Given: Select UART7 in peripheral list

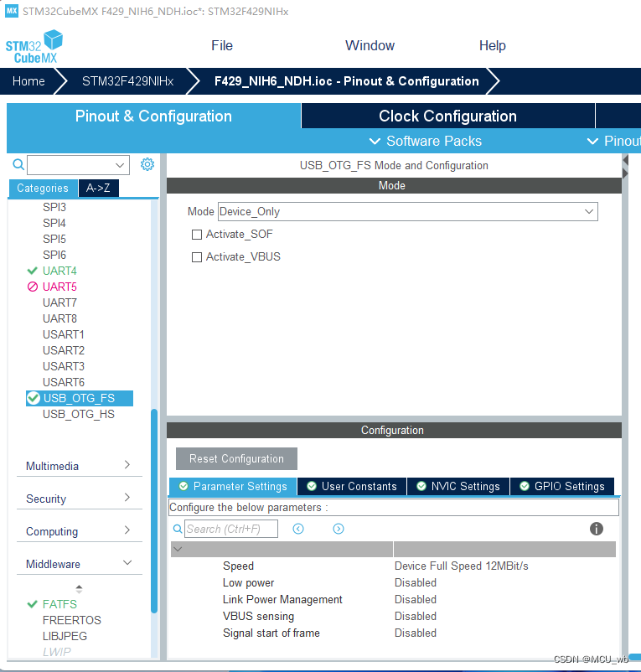Looking at the screenshot, I should point(59,302).
